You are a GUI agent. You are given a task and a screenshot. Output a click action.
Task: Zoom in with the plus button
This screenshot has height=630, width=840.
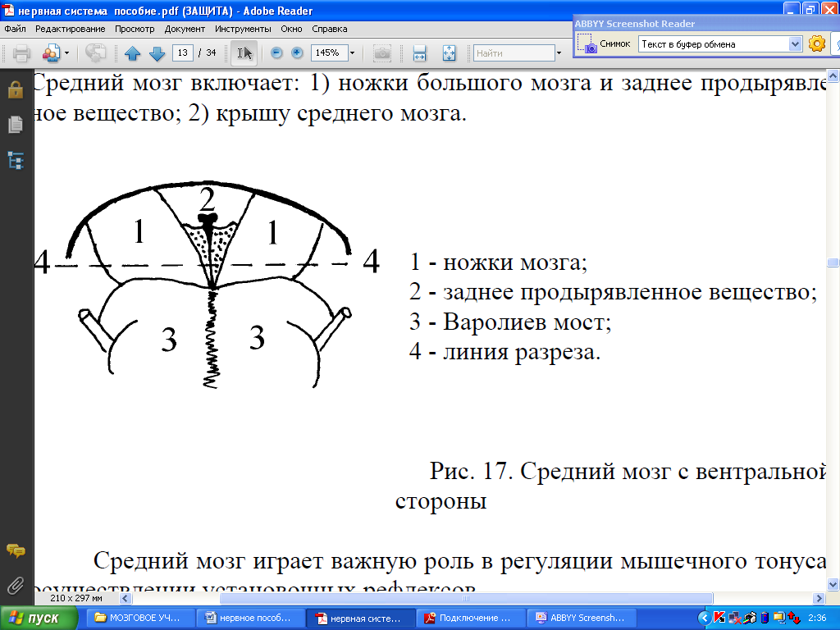tap(297, 52)
